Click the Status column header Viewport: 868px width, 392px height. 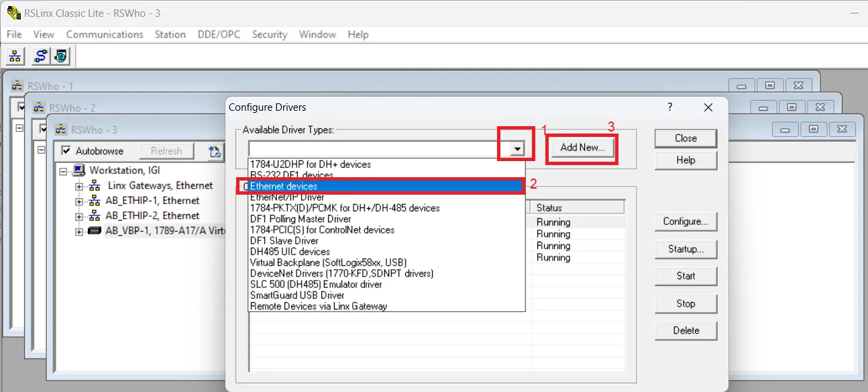[578, 207]
